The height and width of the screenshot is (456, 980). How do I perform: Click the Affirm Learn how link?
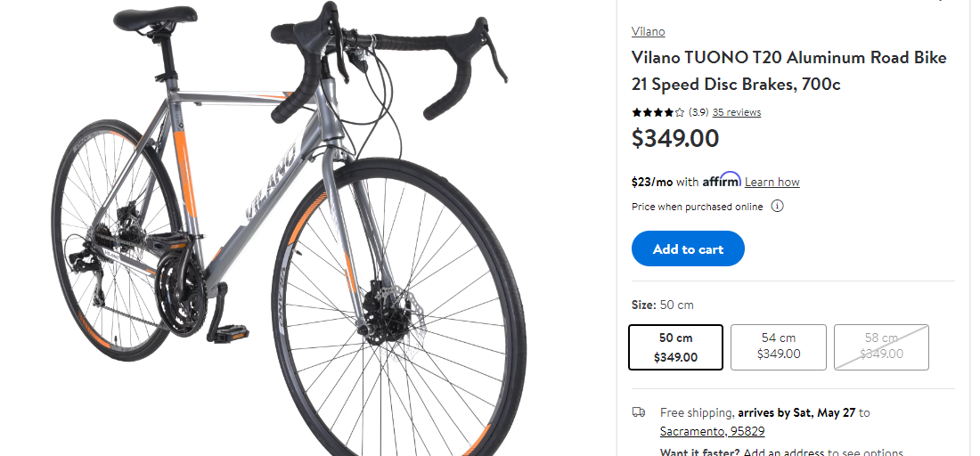tap(772, 182)
